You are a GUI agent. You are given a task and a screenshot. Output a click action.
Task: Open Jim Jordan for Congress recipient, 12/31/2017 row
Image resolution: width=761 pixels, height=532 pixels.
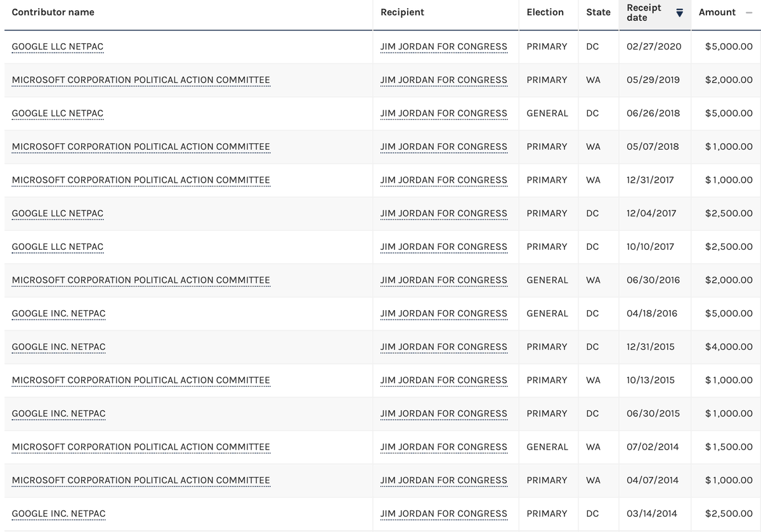point(444,180)
